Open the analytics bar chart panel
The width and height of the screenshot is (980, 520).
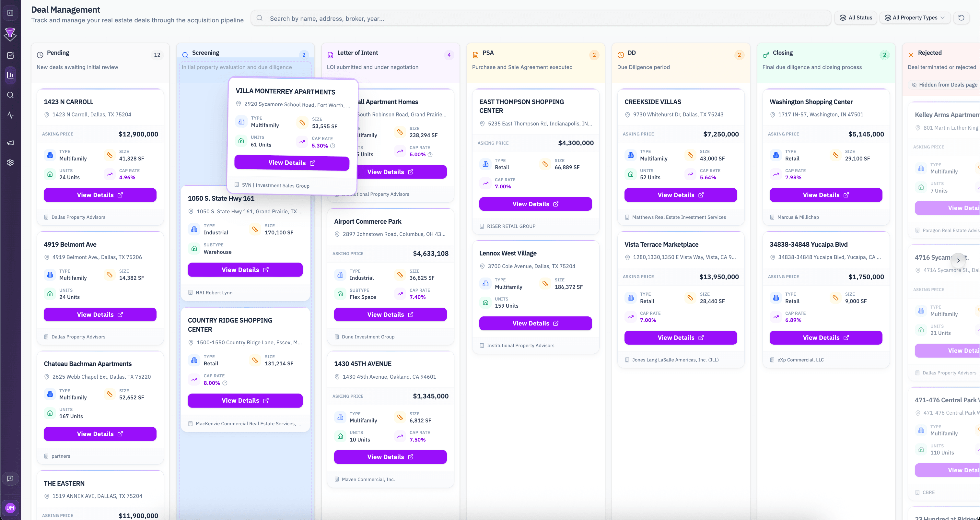point(10,75)
